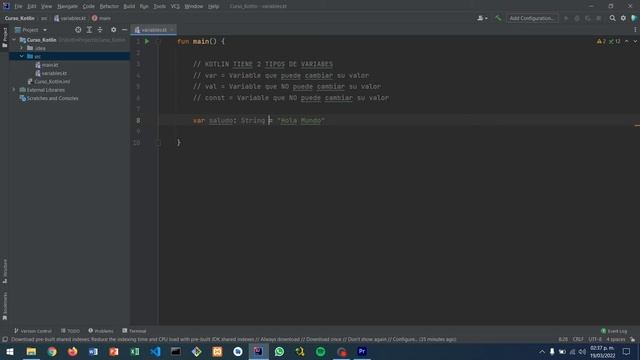Expand External Libraries node
Viewport: 640px width, 360px height.
point(14,90)
